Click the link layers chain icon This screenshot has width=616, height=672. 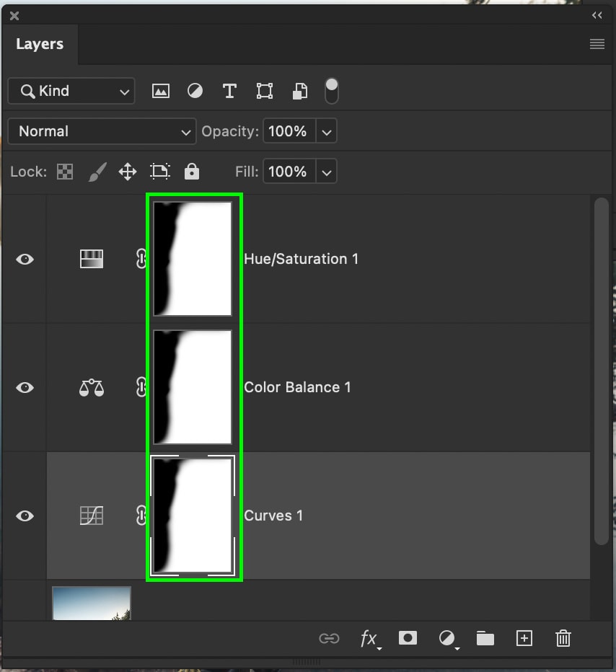click(329, 639)
